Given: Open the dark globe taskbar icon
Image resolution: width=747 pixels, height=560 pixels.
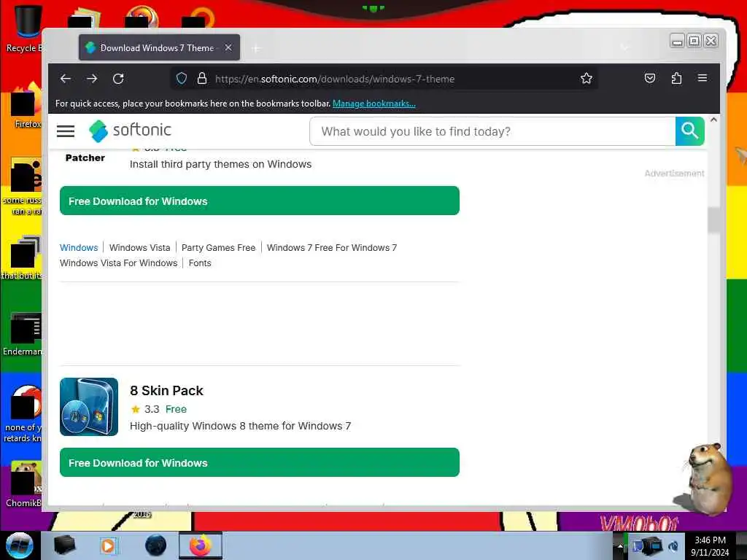Looking at the screenshot, I should [x=156, y=545].
